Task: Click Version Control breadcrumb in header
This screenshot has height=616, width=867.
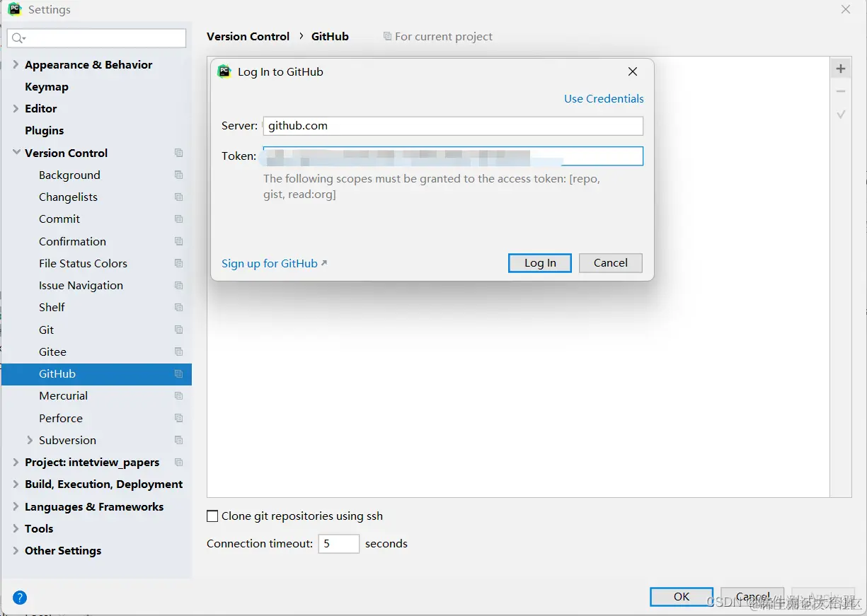Action: pyautogui.click(x=248, y=37)
